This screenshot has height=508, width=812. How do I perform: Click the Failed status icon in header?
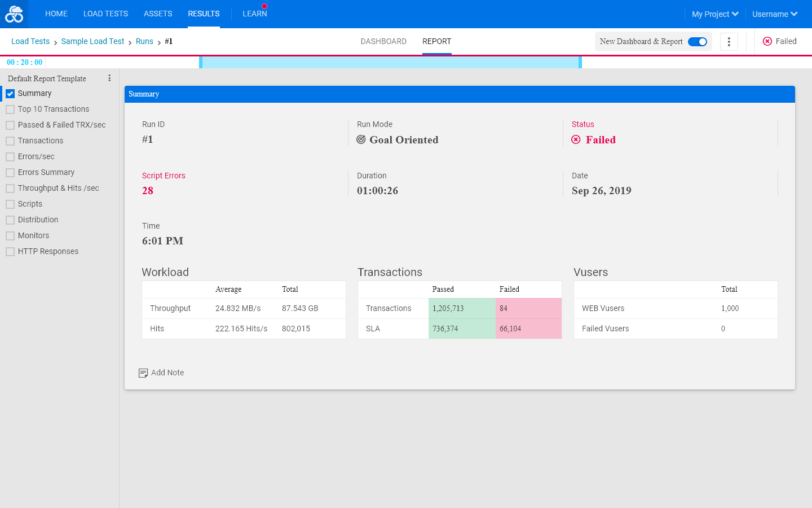coord(767,41)
